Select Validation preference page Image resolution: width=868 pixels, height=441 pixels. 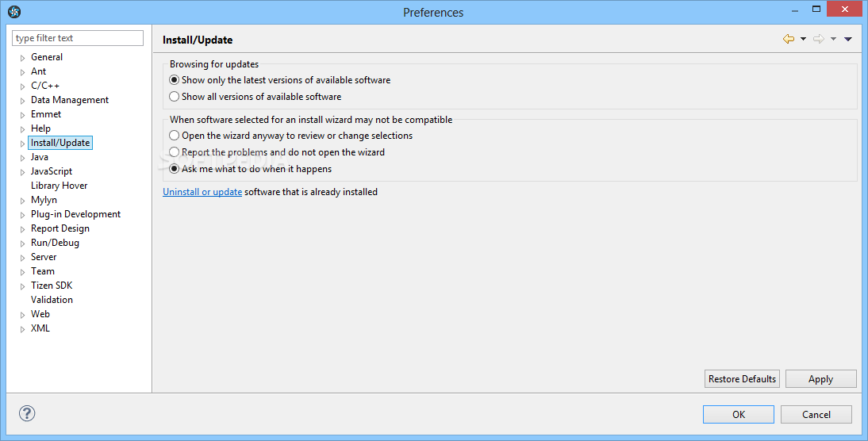pos(52,299)
